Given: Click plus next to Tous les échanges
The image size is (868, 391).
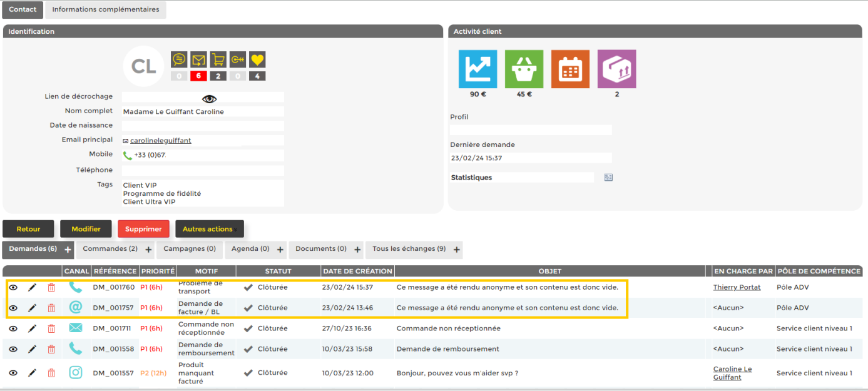Looking at the screenshot, I should [457, 250].
